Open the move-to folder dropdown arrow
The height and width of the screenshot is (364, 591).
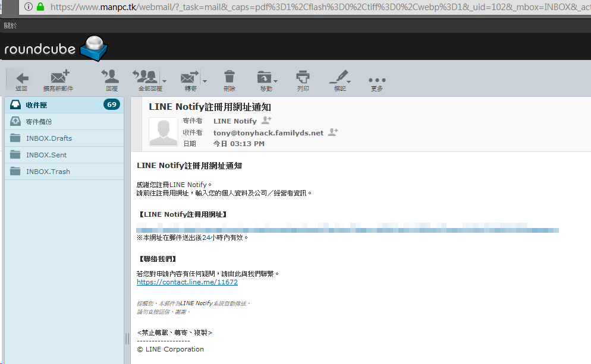275,81
